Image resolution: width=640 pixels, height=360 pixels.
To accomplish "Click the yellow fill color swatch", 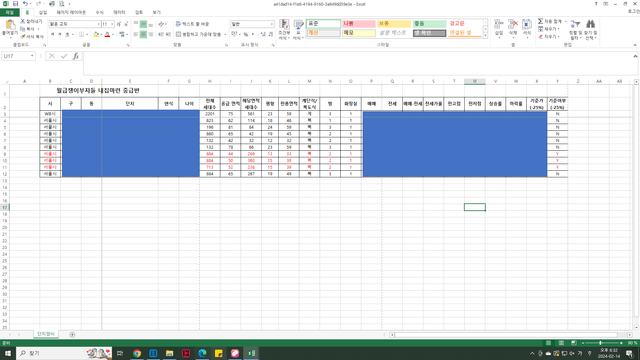I will [96, 35].
